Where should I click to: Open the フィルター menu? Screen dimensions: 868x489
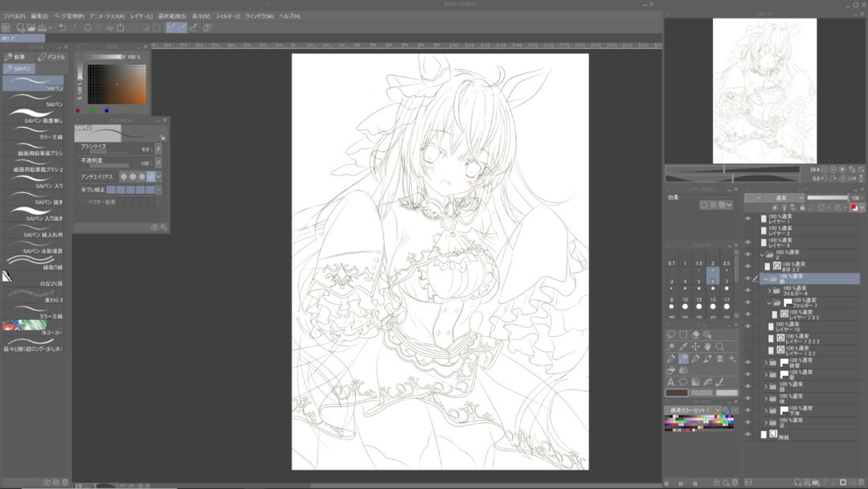pyautogui.click(x=227, y=16)
